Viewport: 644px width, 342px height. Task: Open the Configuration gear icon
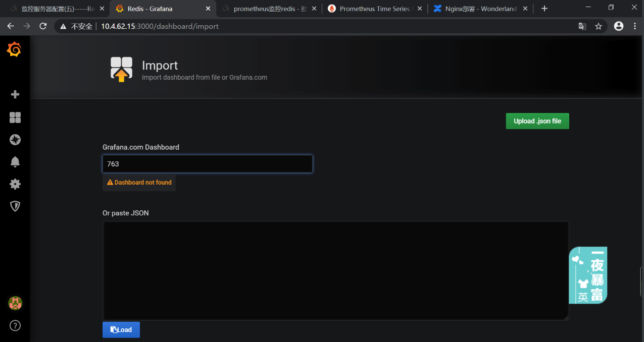[15, 184]
